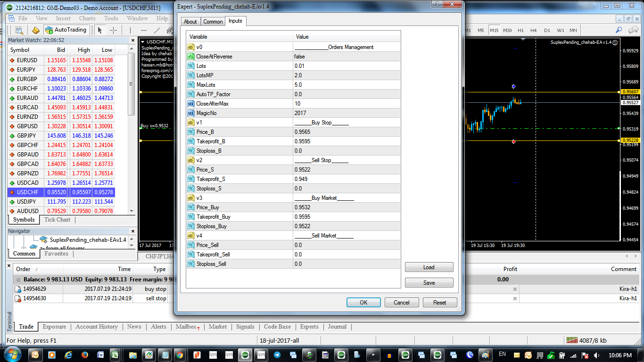The height and width of the screenshot is (362, 644).
Task: Edit the Lots value field
Action: (x=347, y=66)
